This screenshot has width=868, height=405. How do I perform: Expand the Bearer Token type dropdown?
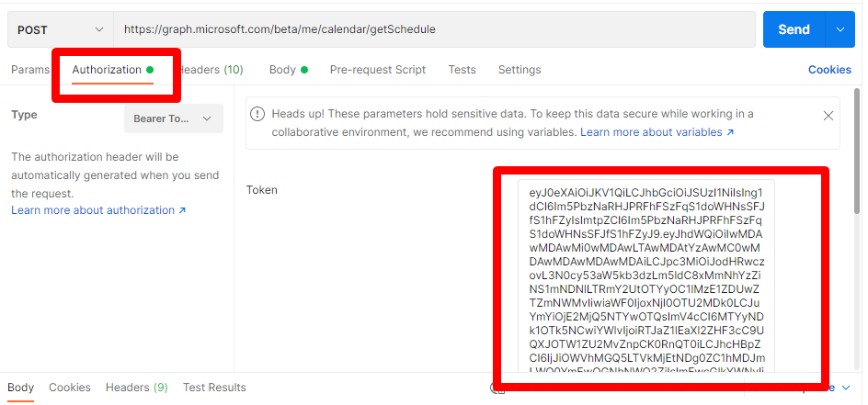[173, 118]
